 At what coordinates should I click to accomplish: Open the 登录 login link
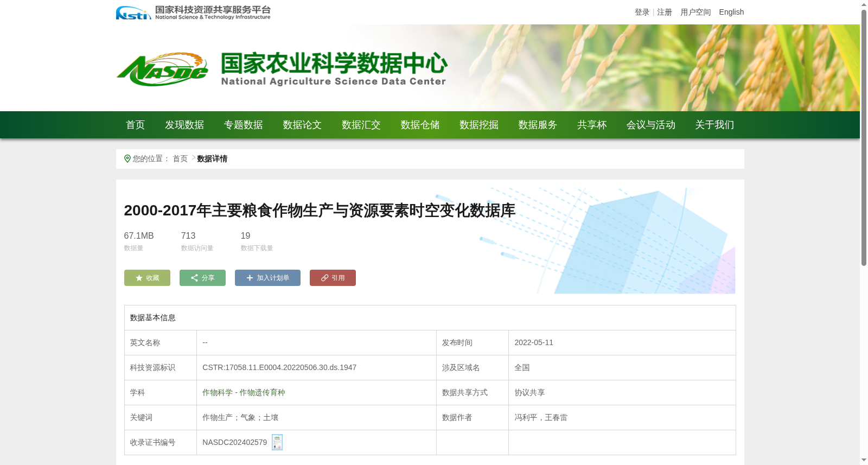coord(642,12)
